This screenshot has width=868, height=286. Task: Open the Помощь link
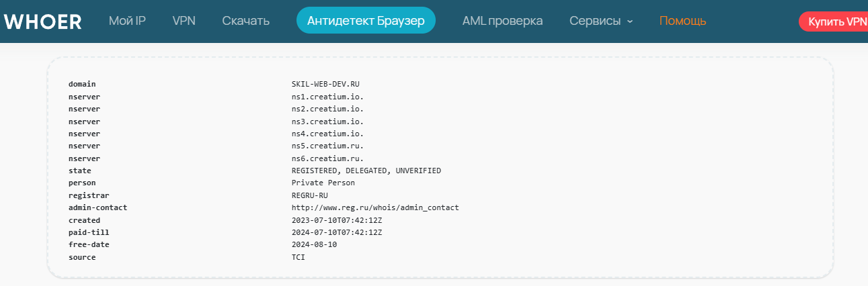coord(682,21)
